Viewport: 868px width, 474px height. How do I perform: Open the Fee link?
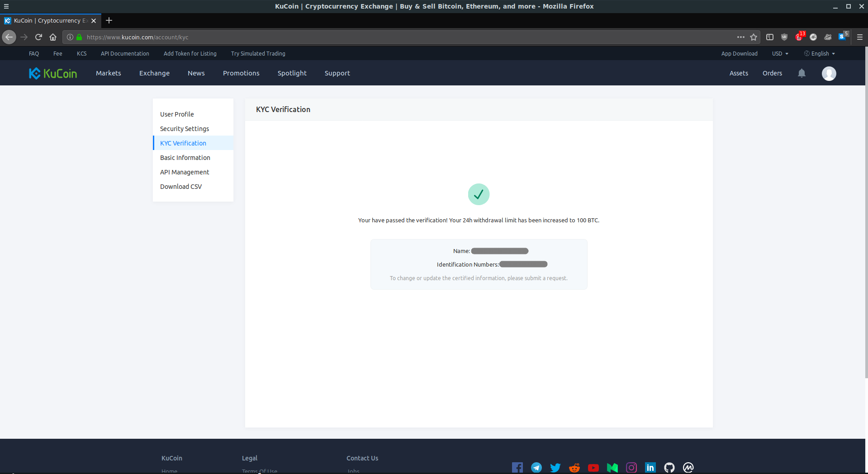coord(58,53)
